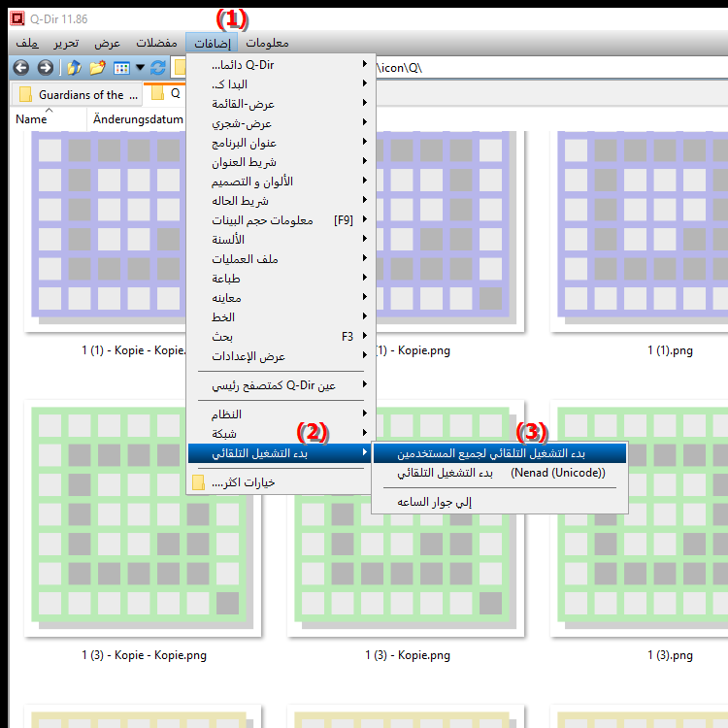Click the address bar path icon\Q\
Screen dimensions: 728x728
click(400, 68)
